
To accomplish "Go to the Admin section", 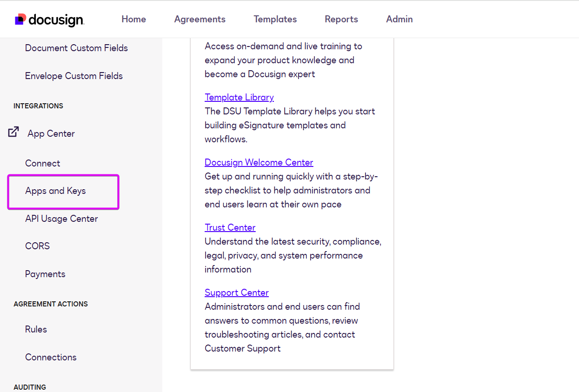I will tap(399, 19).
